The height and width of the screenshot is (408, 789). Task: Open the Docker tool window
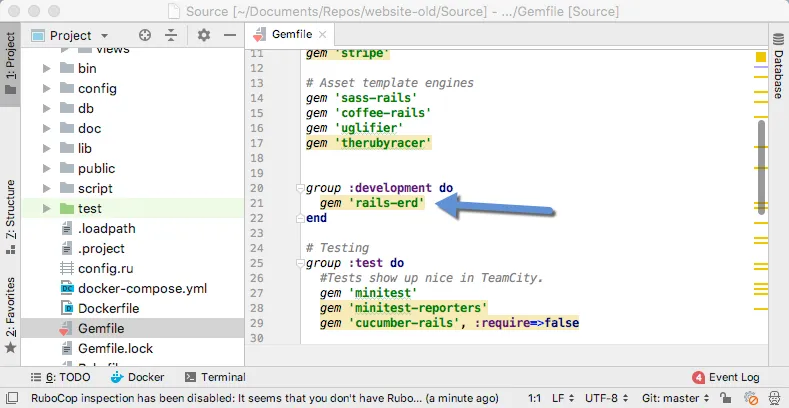coord(137,377)
